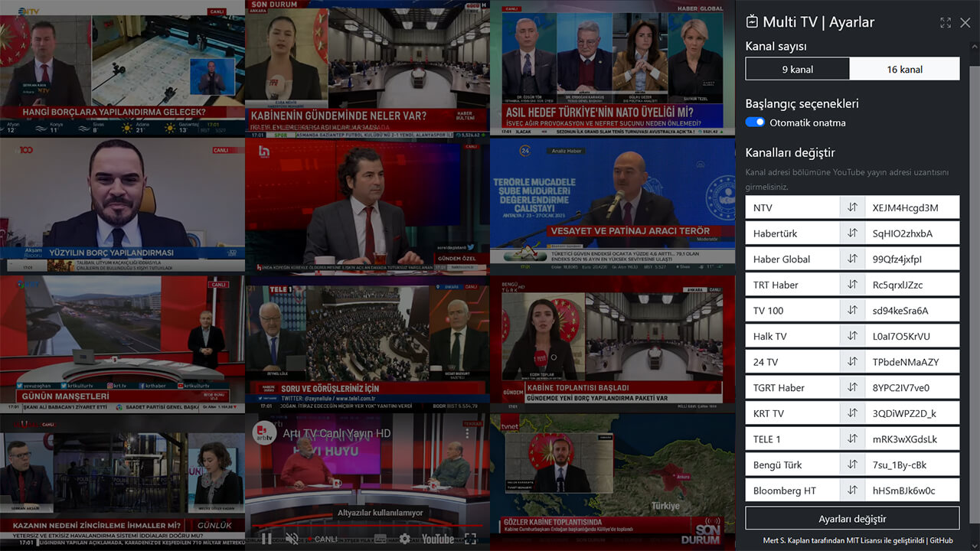Unmute the Artı TV player speaker icon

(292, 539)
